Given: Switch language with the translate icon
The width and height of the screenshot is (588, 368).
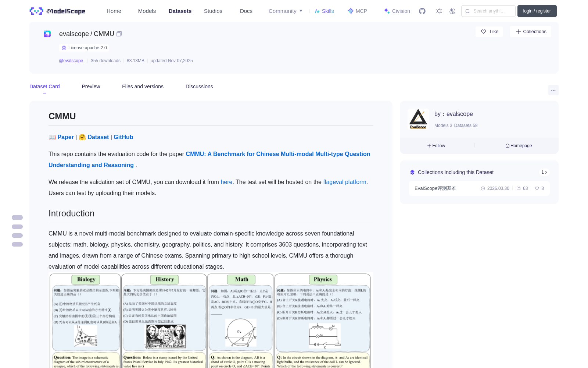Looking at the screenshot, I should 453,11.
